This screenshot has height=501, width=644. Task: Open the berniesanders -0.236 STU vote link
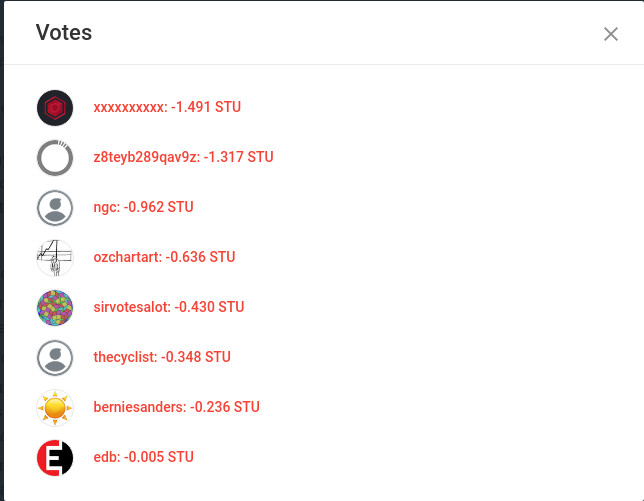tap(176, 407)
